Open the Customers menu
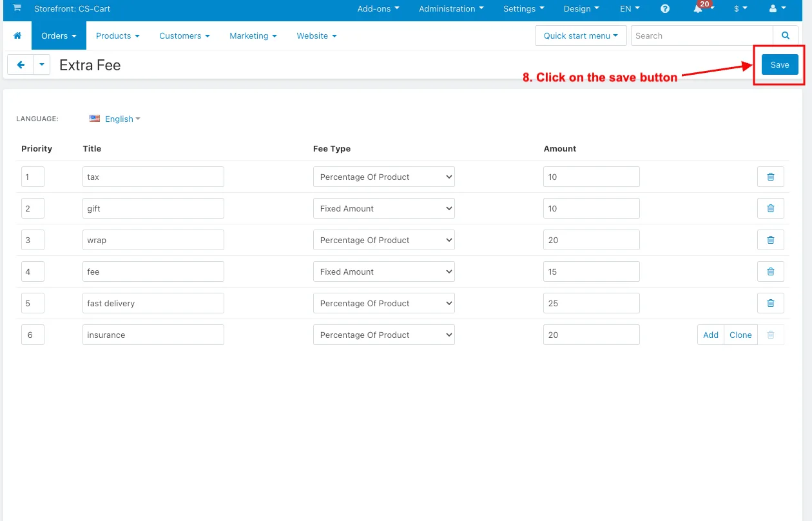 pyautogui.click(x=185, y=35)
